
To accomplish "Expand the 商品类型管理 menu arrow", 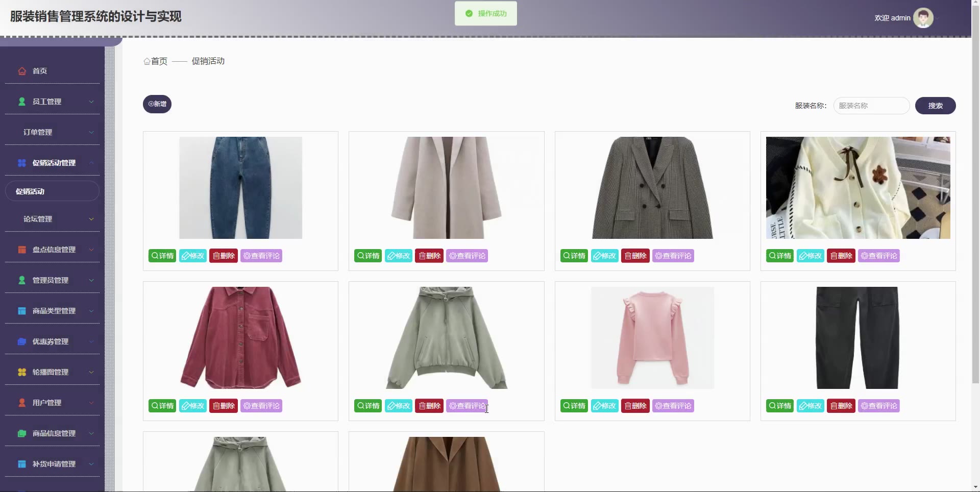I will point(91,311).
